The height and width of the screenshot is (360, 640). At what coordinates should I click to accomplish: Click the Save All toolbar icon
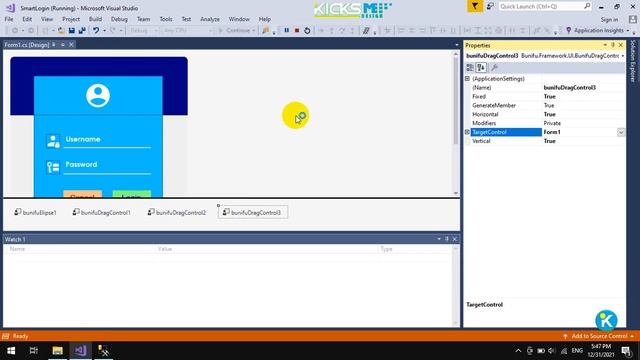[x=82, y=31]
